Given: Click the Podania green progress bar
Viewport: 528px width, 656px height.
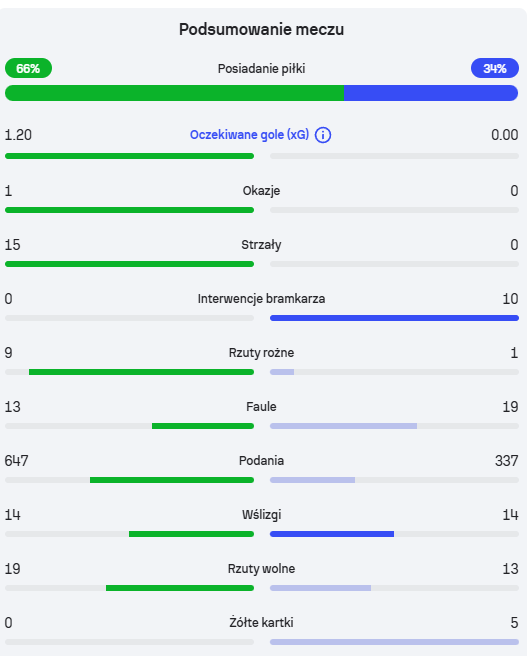Looking at the screenshot, I should (x=172, y=480).
